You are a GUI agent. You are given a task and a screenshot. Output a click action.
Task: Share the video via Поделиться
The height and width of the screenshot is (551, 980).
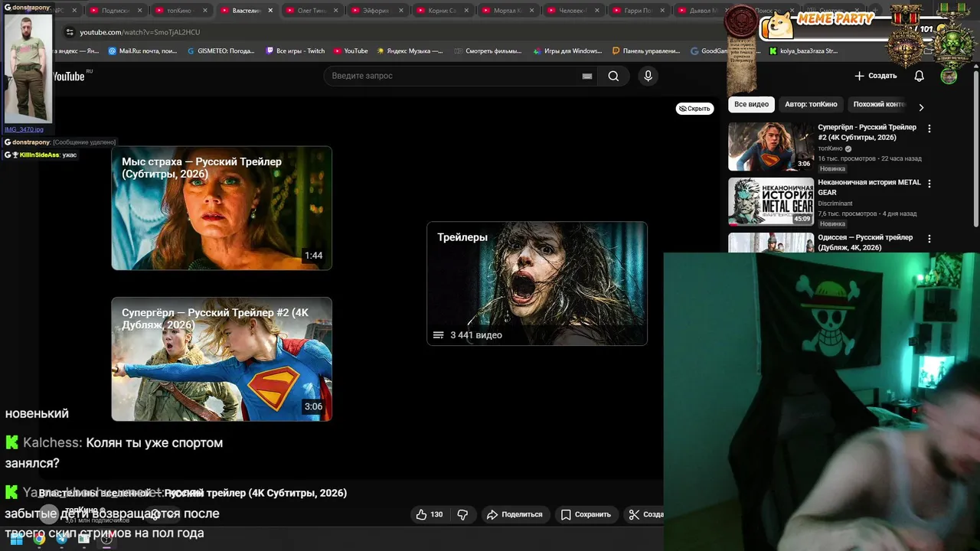[514, 514]
